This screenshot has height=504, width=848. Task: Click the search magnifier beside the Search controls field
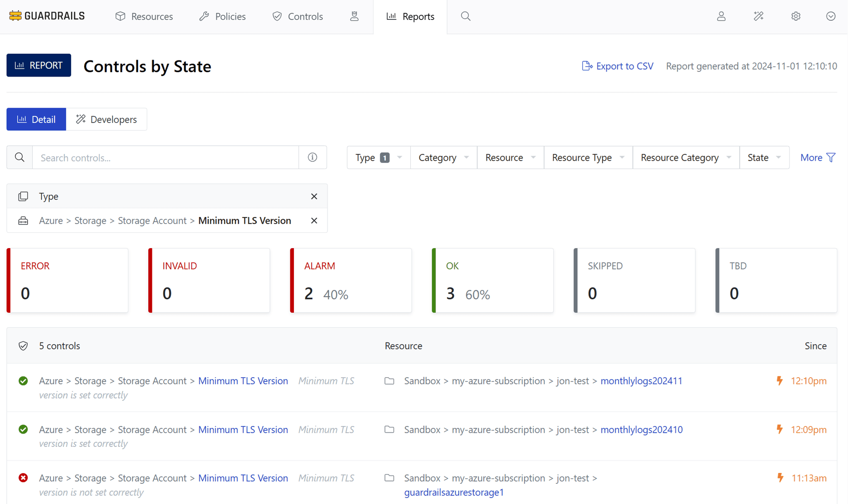coord(19,157)
